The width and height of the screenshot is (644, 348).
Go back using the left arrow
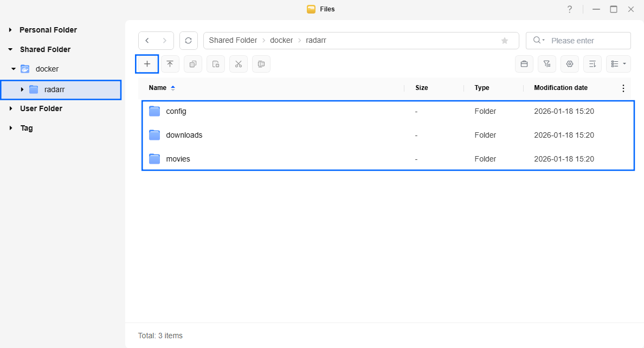[147, 41]
